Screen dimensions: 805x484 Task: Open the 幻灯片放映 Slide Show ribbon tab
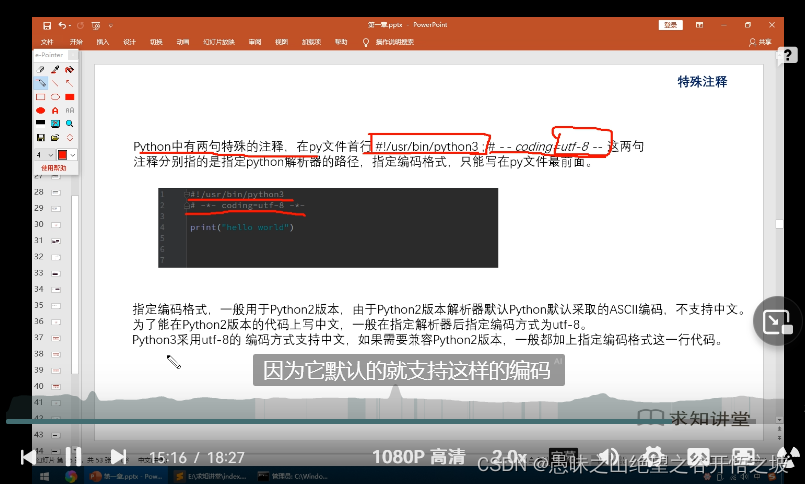tap(219, 42)
